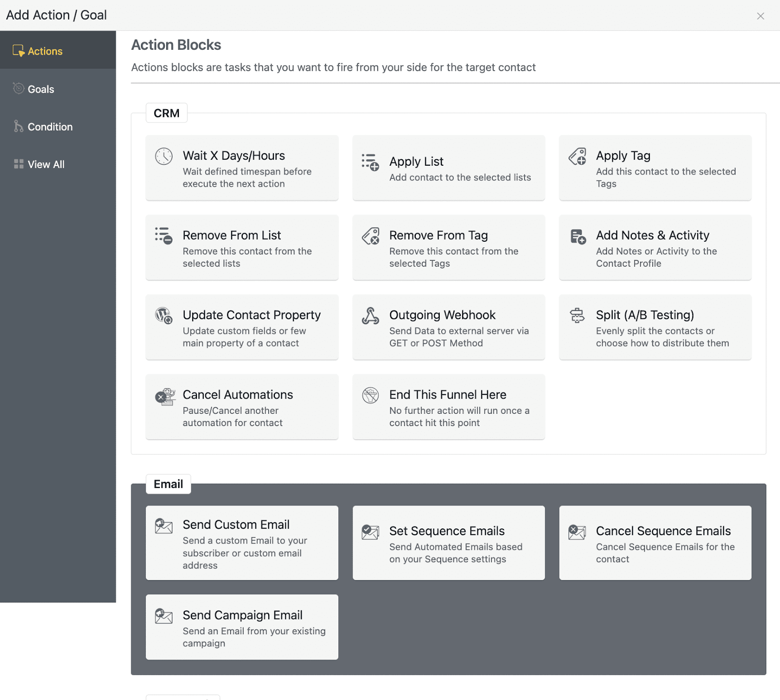Click the Remove From List icon

coord(164,236)
